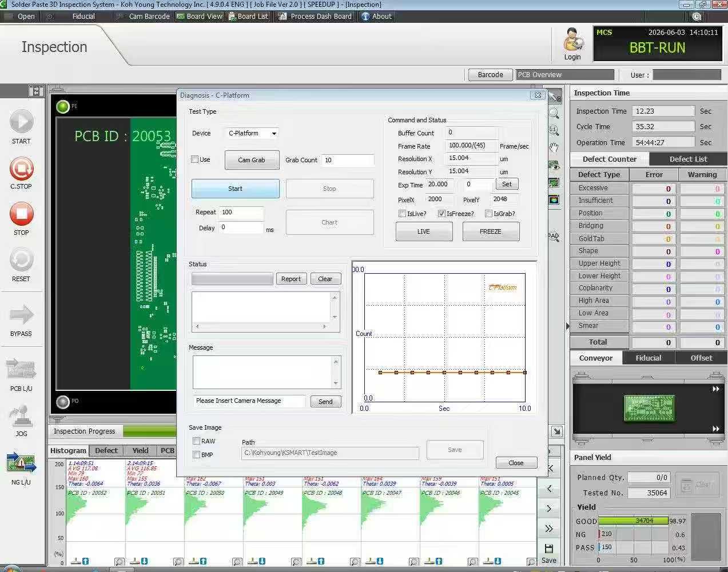This screenshot has width=728, height=572.
Task: Toggle the panel pin icon above START
Action: tap(36, 91)
